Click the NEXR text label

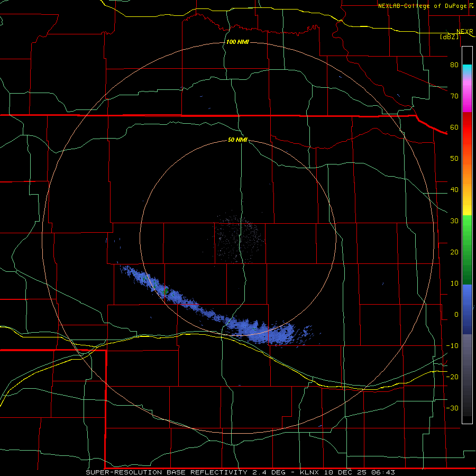(464, 32)
